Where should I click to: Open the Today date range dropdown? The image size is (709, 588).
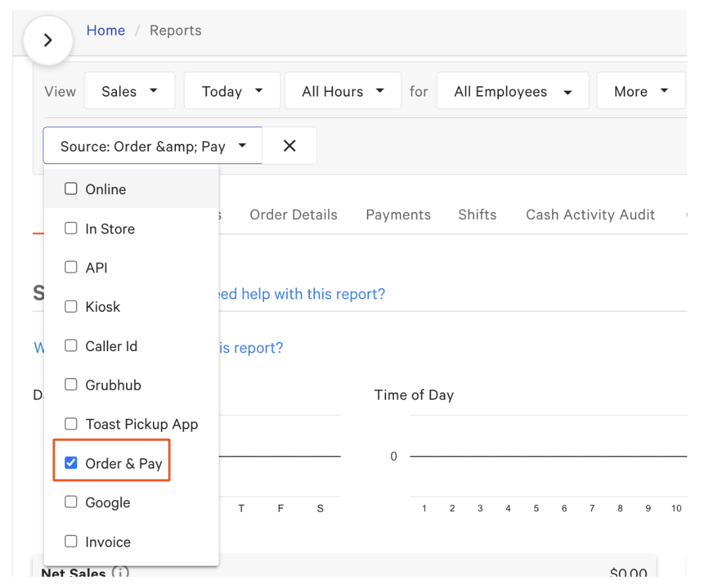tap(232, 91)
